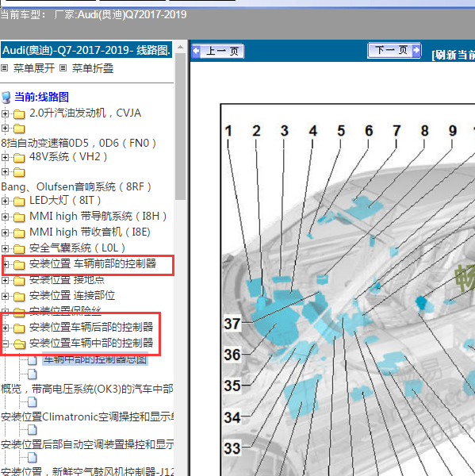The image size is (475, 476).
Task: Collapse the 安装位置车辆中部的控制器 node
Action: (x=5, y=344)
